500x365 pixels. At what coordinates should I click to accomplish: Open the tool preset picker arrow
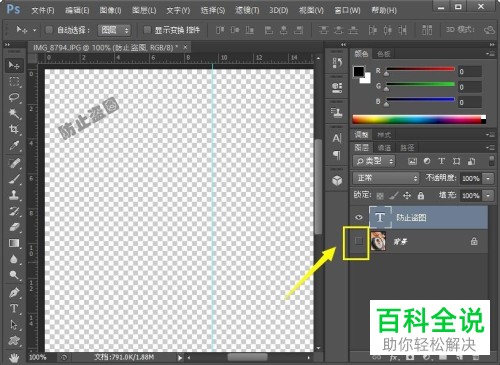click(34, 30)
